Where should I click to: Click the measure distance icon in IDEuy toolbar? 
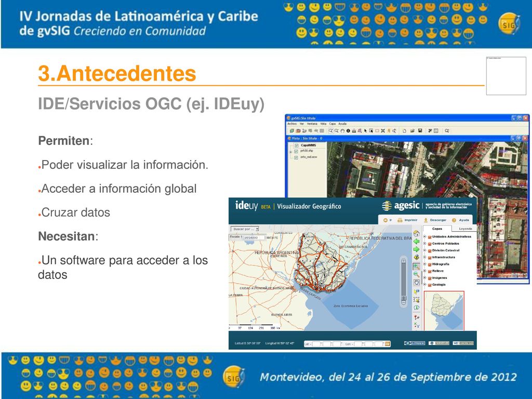(416, 317)
